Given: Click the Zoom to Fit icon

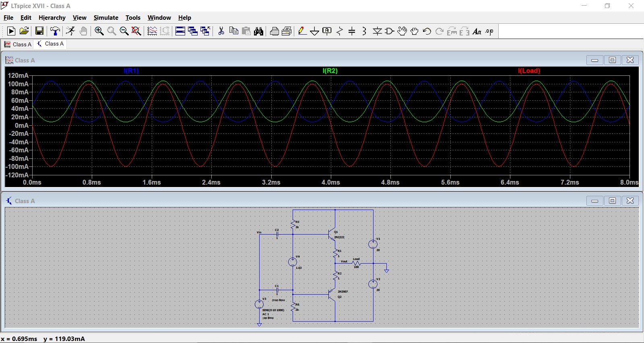Looking at the screenshot, I should coord(136,31).
